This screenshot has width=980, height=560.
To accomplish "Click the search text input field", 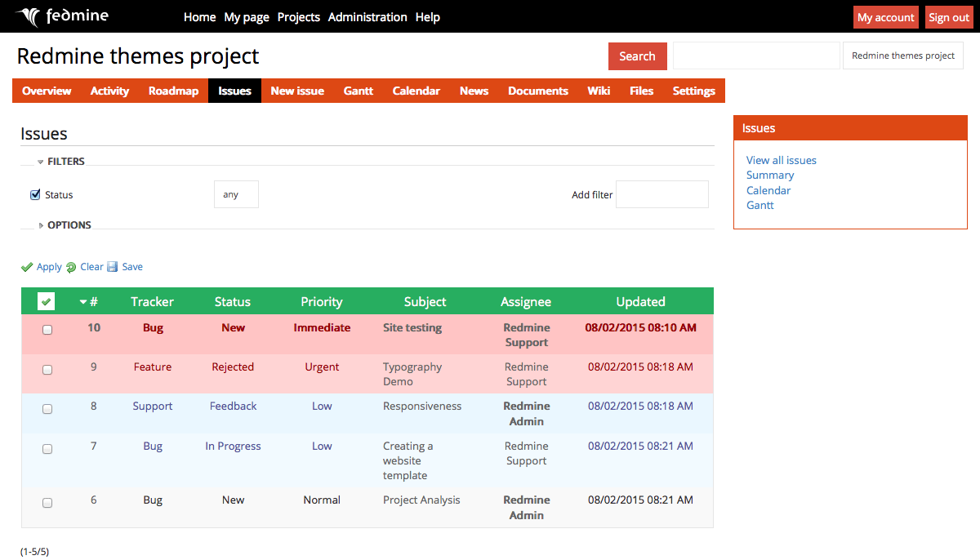I will tap(756, 56).
